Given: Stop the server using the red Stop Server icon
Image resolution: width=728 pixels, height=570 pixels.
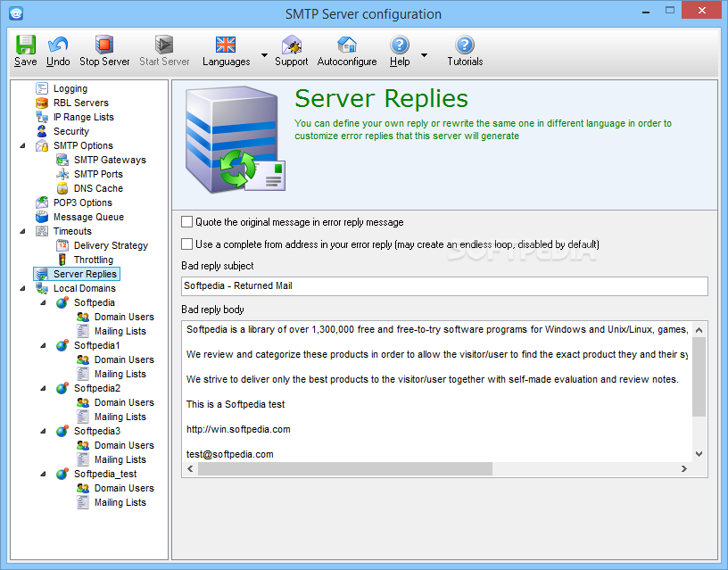Looking at the screenshot, I should (104, 45).
